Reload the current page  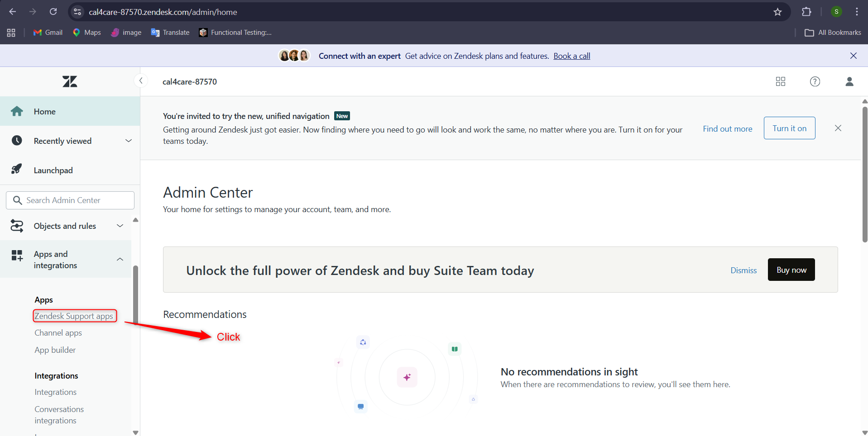(x=53, y=12)
